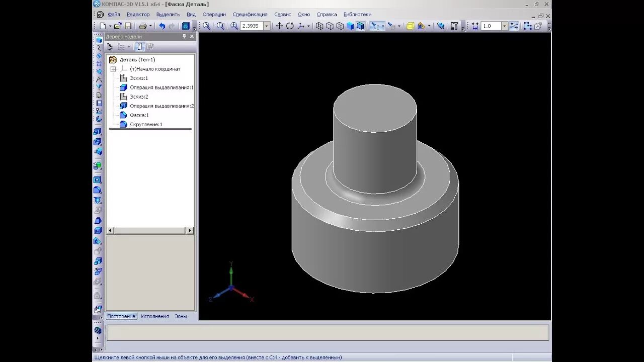The image size is (644, 362).
Task: Toggle model tree structure display icon
Action: 110,46
